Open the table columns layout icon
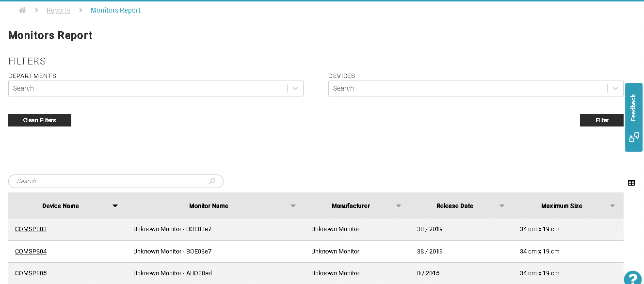Image resolution: width=644 pixels, height=284 pixels. tap(631, 183)
